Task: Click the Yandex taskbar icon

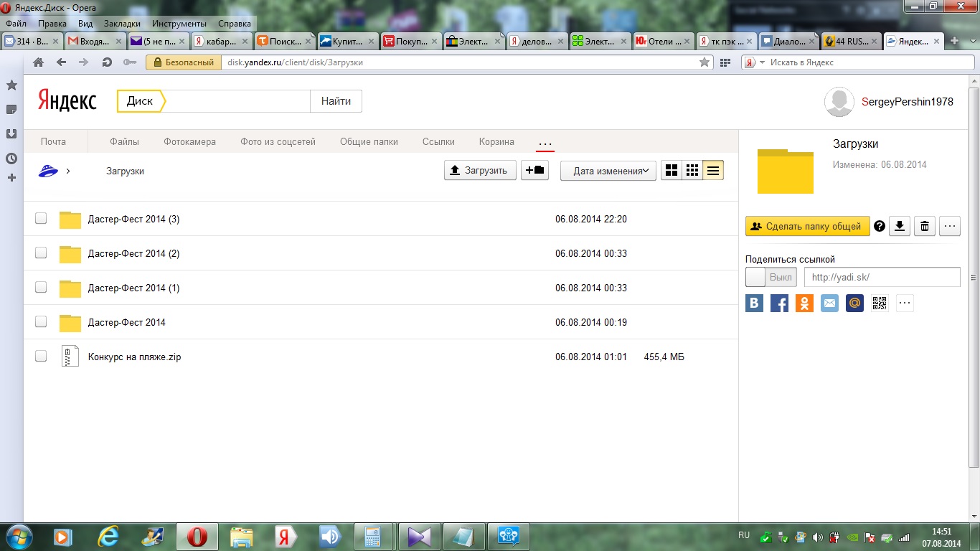Action: (x=285, y=537)
